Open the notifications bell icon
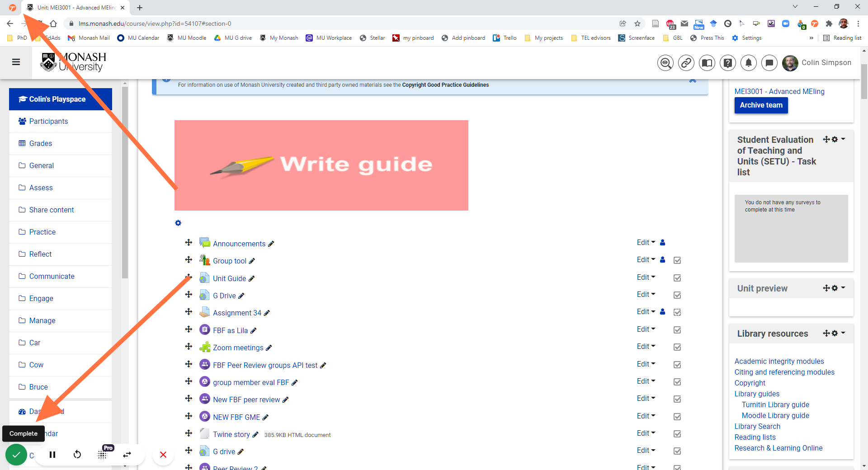Viewport: 868px width, 470px height. [748, 63]
